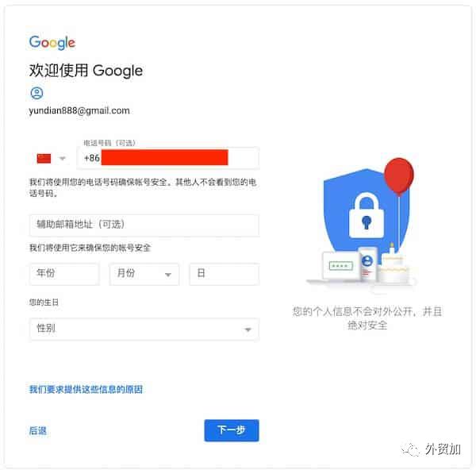Click the password laptop icon in the illustration
Screen dimensions: 476x470
(341, 266)
